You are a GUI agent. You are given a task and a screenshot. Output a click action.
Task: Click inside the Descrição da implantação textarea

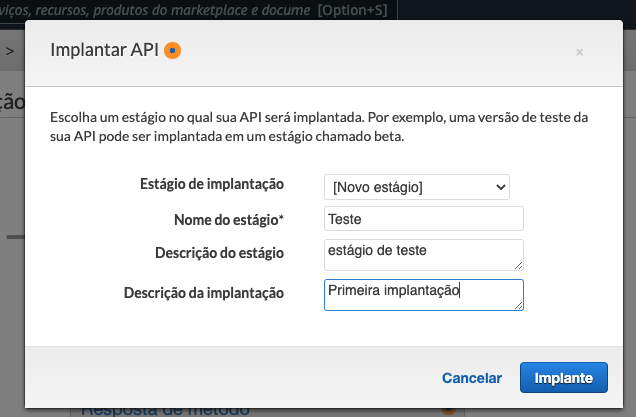tap(424, 295)
